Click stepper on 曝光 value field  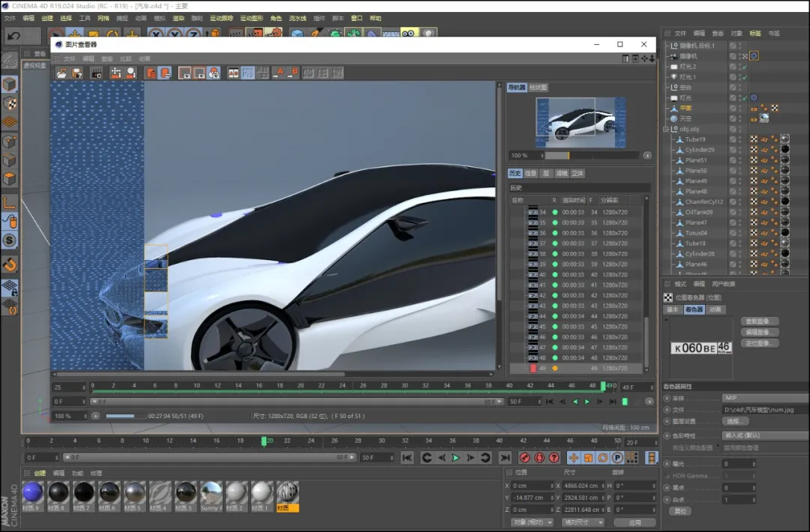pyautogui.click(x=754, y=464)
